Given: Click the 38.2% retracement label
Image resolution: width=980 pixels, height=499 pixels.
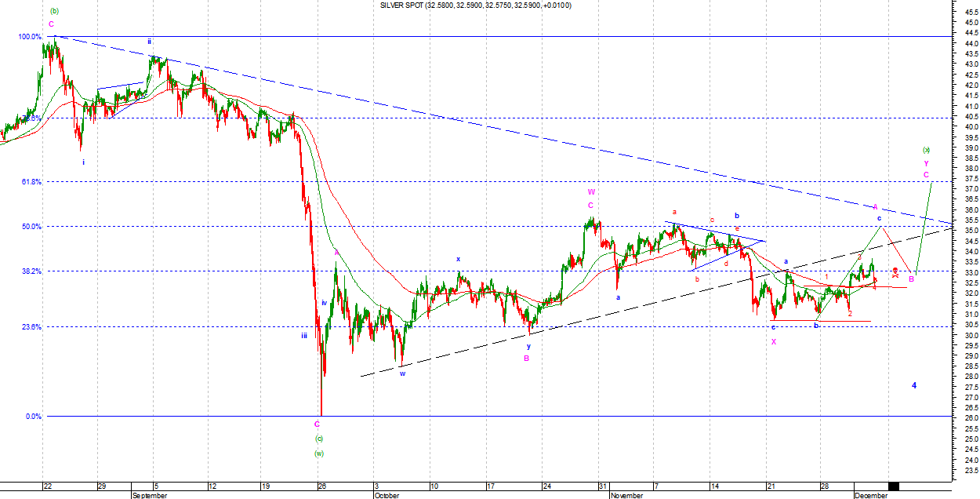Looking at the screenshot, I should pyautogui.click(x=31, y=271).
